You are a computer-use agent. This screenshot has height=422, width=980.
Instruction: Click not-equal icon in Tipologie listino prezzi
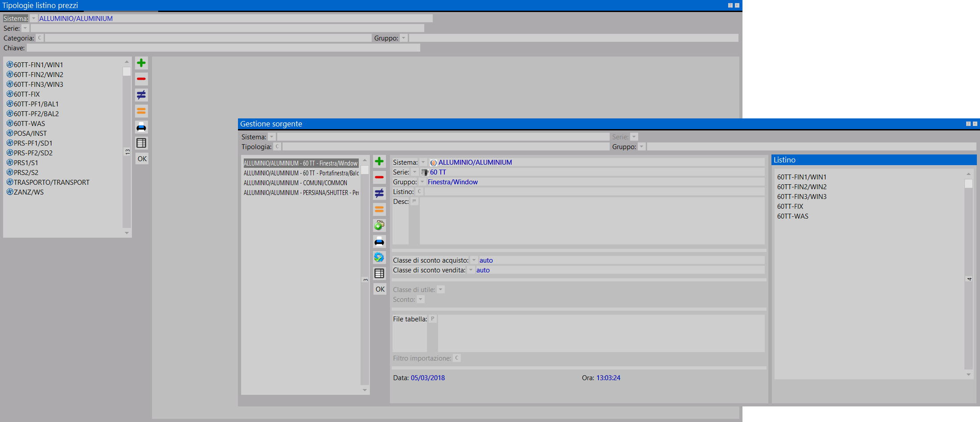tap(141, 95)
